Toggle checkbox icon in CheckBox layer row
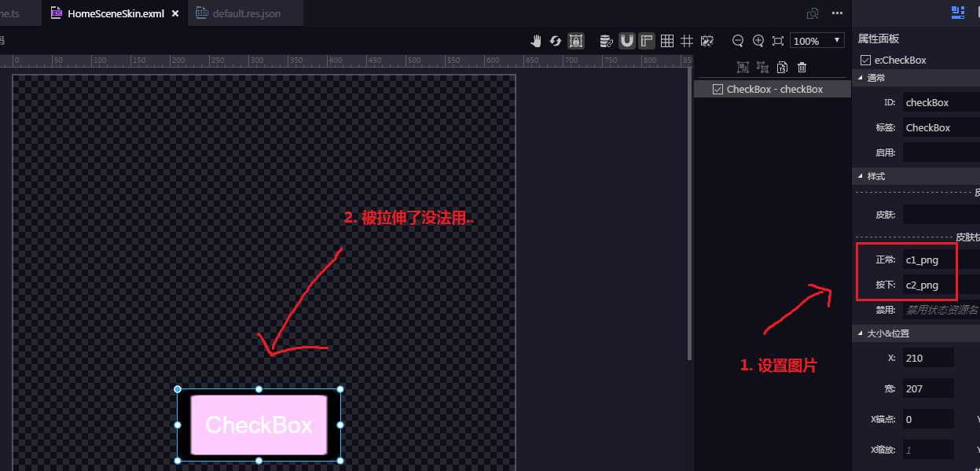The width and height of the screenshot is (980, 471). tap(718, 89)
